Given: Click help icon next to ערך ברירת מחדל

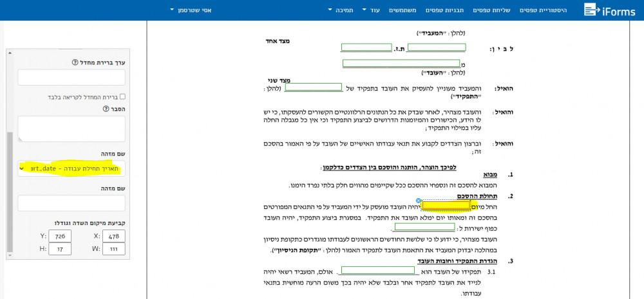Looking at the screenshot, I should click(x=75, y=62).
